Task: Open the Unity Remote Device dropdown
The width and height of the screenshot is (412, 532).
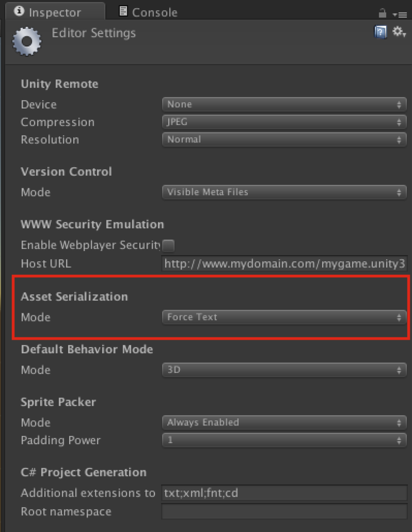Action: coord(284,104)
